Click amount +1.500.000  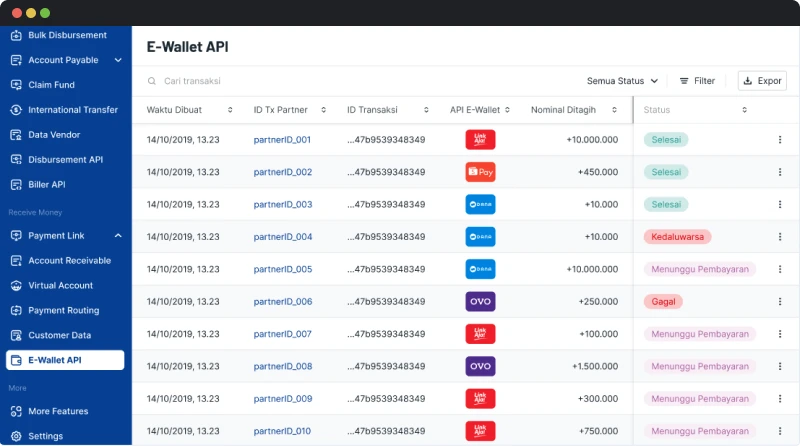[x=595, y=366]
